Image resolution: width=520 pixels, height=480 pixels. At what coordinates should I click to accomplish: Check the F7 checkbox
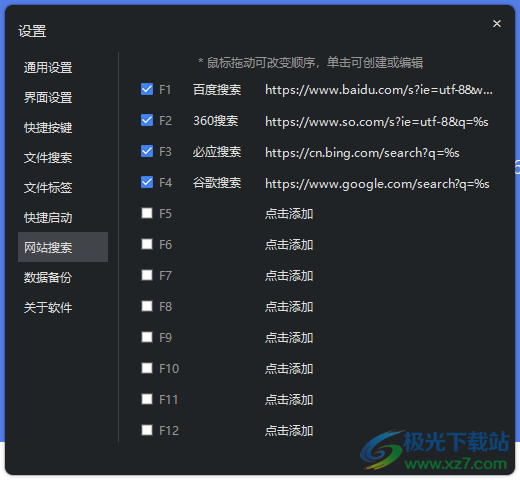click(x=147, y=275)
